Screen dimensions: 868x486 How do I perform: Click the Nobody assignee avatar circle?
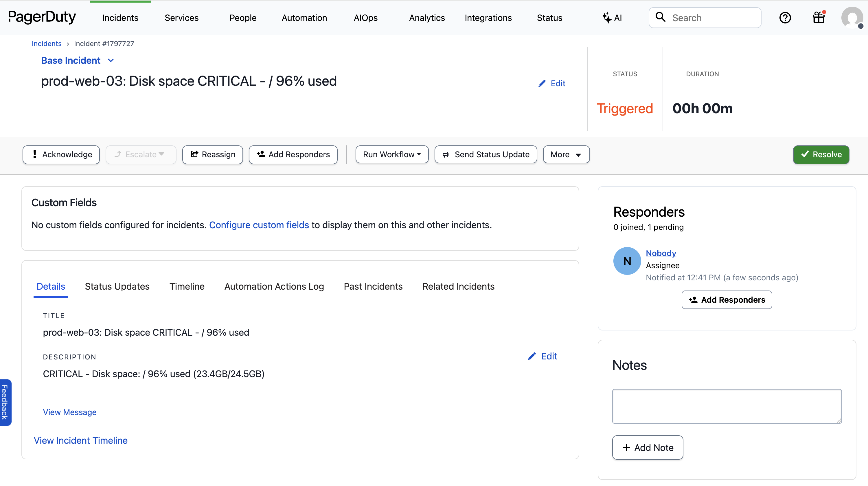point(627,261)
